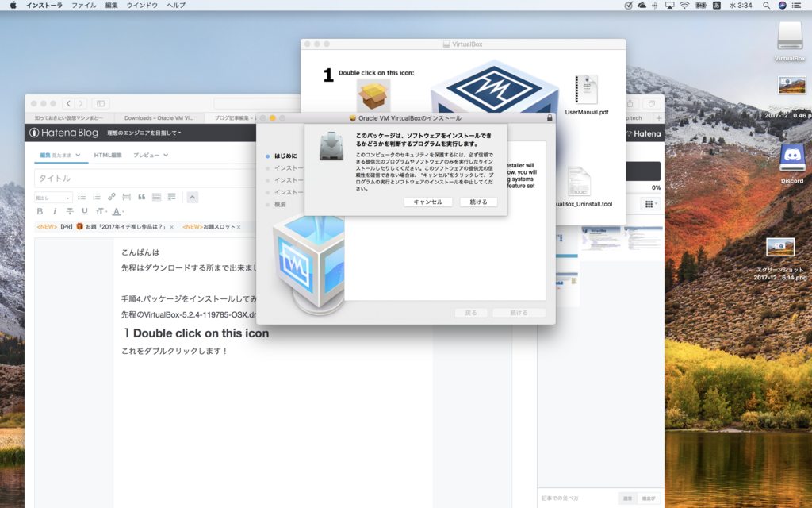Click the タイトル input field
Viewport: 812px width, 508px height.
[145, 179]
